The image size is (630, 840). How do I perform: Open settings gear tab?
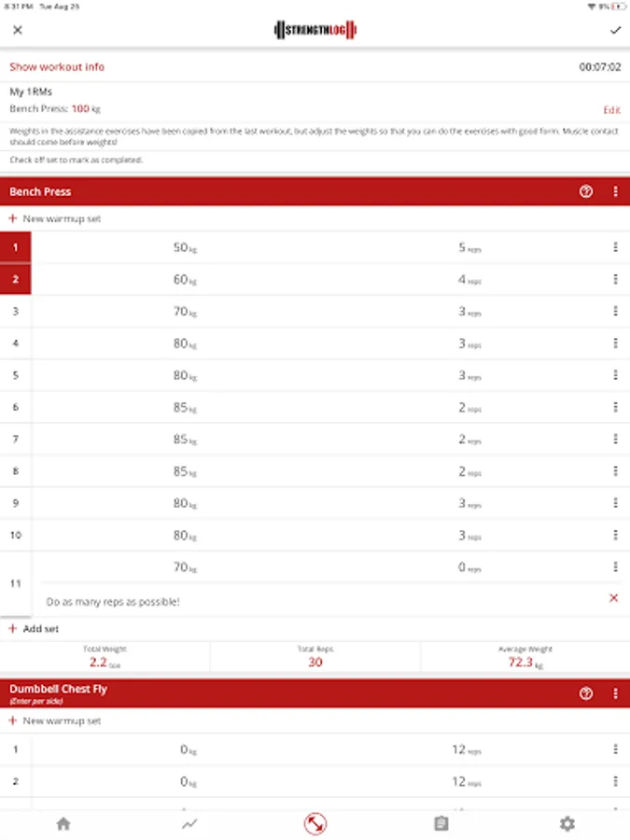pos(567,823)
